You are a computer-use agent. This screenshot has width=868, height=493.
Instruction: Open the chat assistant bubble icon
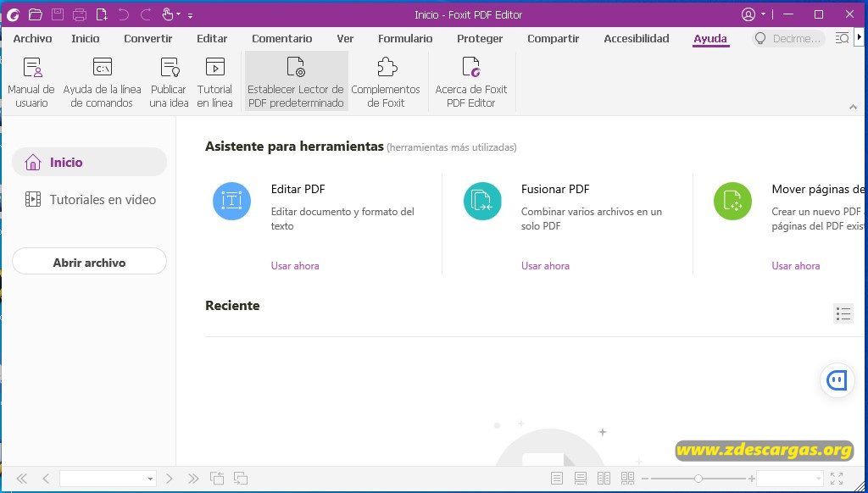point(837,380)
